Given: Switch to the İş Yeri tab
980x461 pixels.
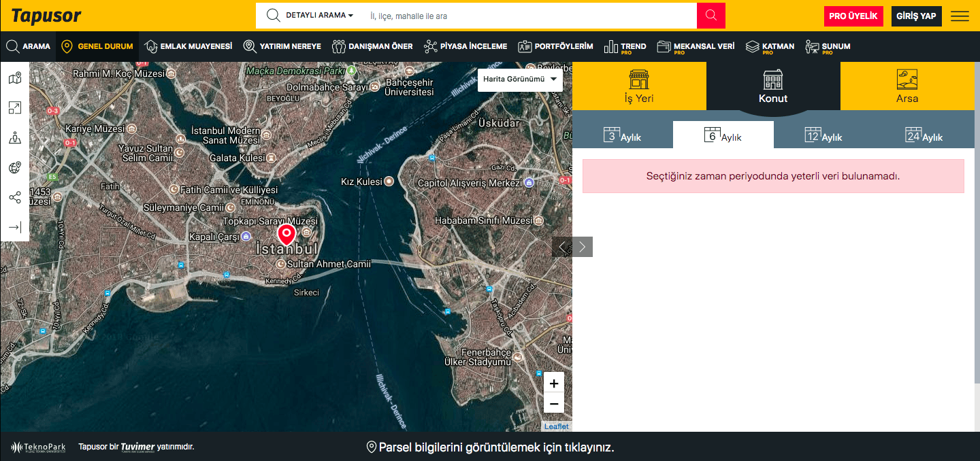Looking at the screenshot, I should point(638,86).
